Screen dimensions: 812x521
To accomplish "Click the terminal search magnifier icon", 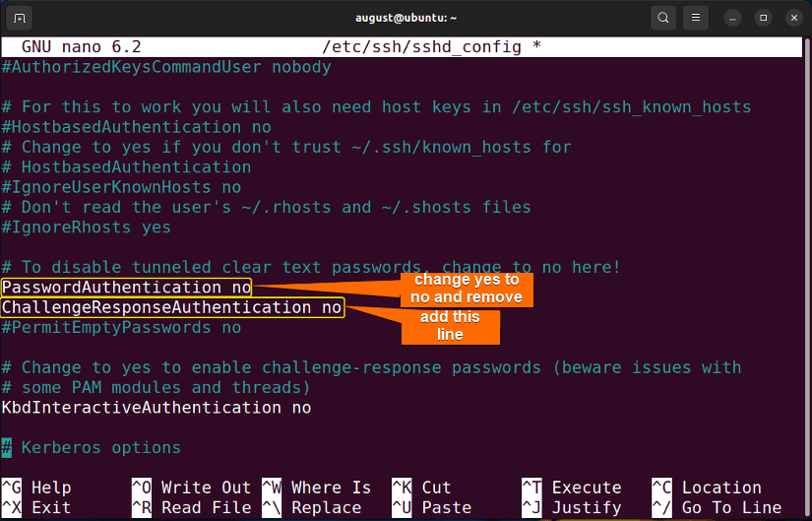I will click(663, 18).
